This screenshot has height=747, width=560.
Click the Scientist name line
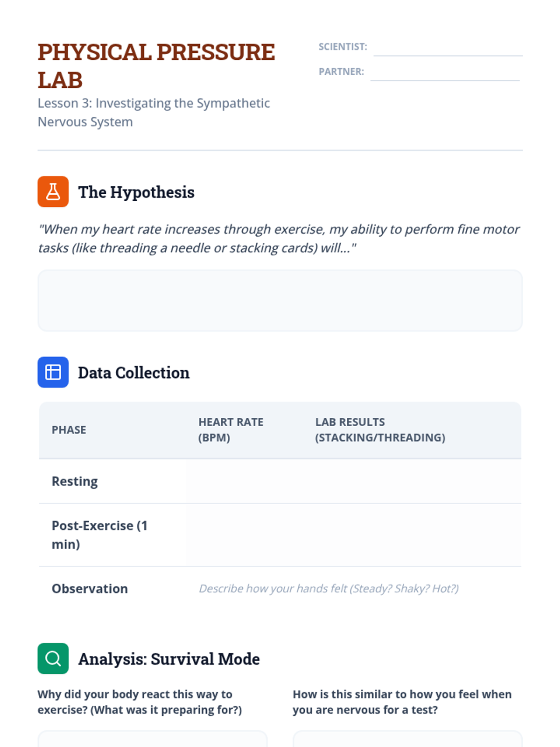pyautogui.click(x=448, y=49)
